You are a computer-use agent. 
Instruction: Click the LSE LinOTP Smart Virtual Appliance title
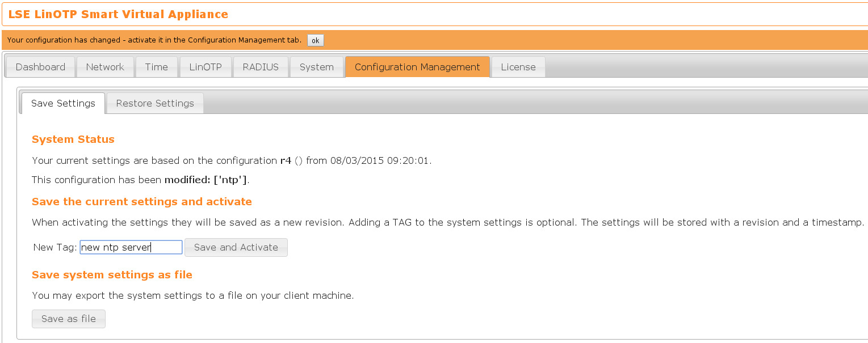pyautogui.click(x=118, y=14)
